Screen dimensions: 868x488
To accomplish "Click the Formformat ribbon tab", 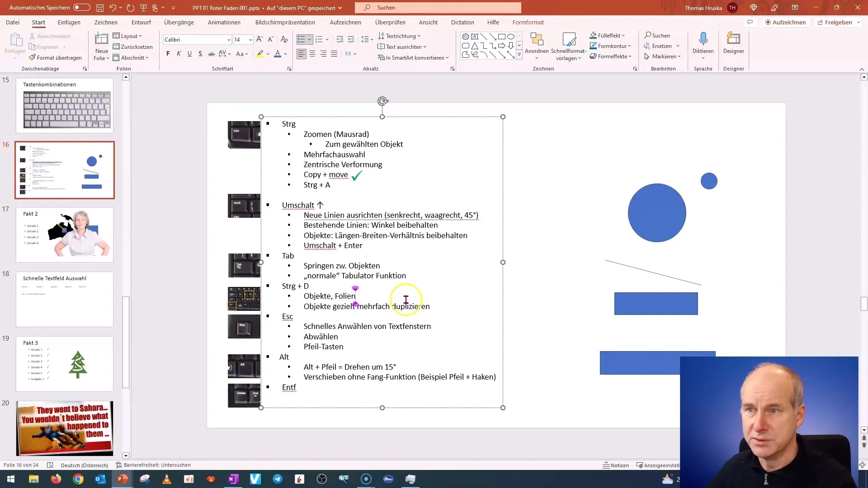I will (528, 22).
